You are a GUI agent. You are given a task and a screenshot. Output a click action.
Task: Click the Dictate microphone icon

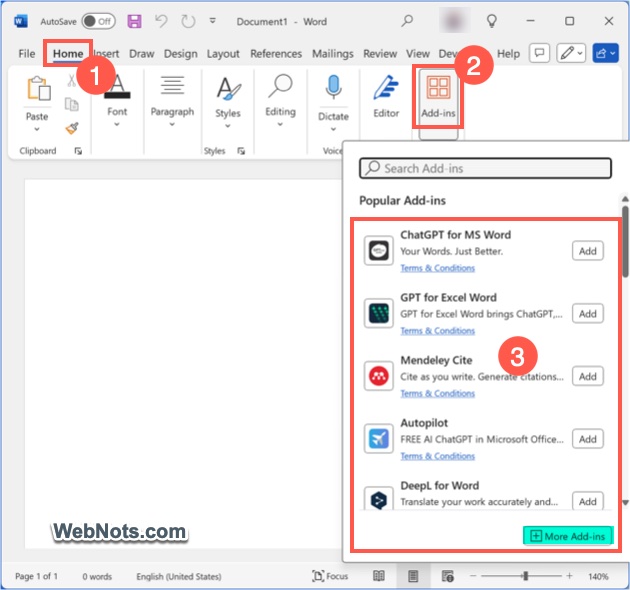pos(333,87)
